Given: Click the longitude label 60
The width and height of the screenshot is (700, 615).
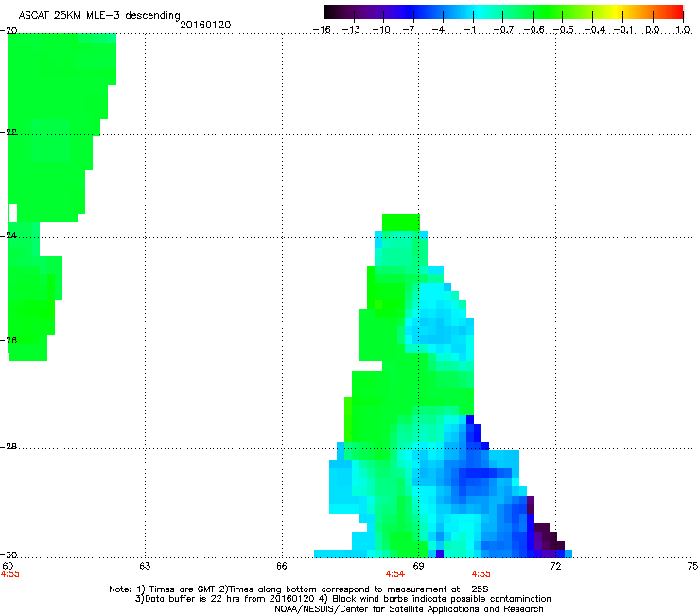Looking at the screenshot, I should [x=8, y=566].
